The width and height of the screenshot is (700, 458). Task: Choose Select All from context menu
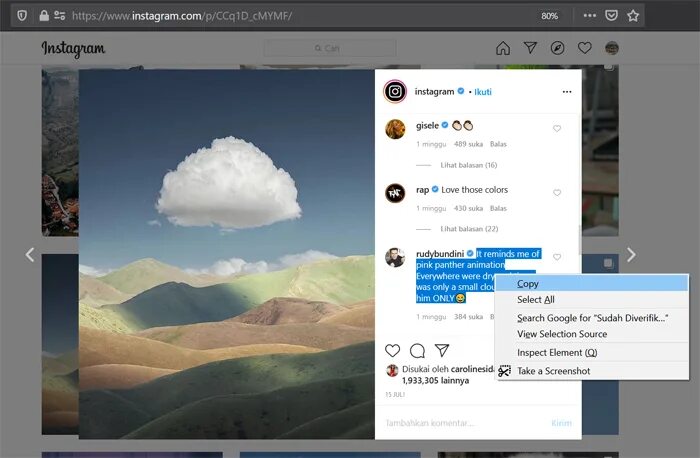(592, 300)
